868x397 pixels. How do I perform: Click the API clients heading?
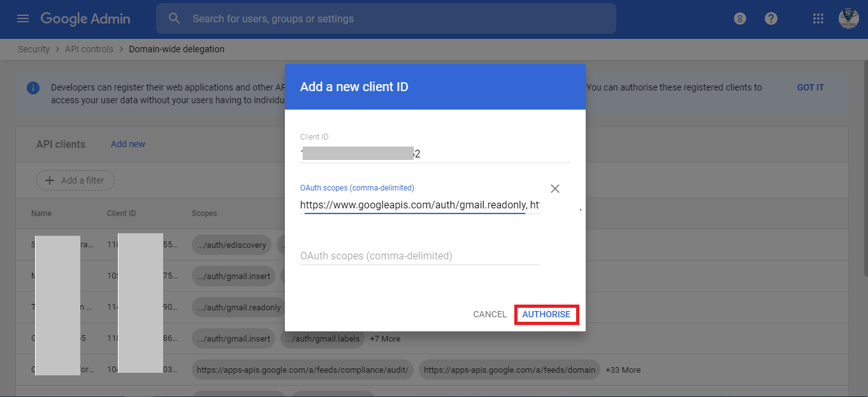[x=61, y=145]
